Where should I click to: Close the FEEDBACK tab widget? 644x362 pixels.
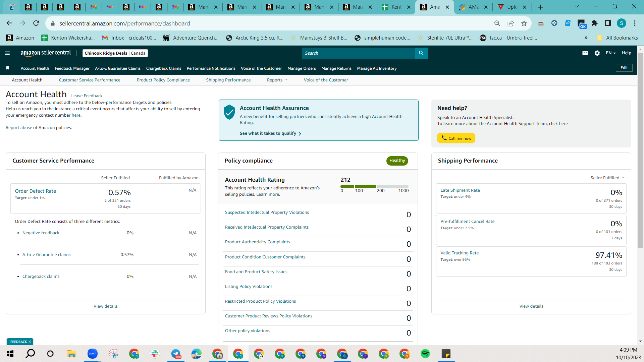pos(30,342)
